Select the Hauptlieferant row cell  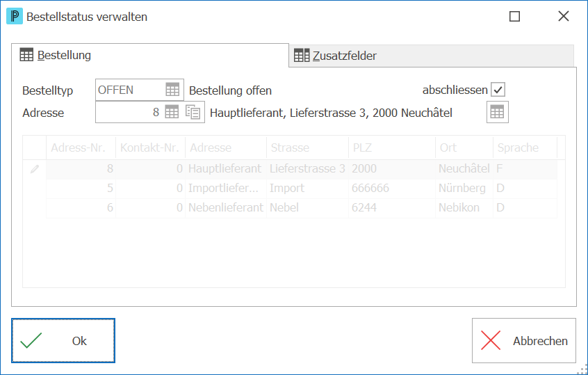pos(226,169)
